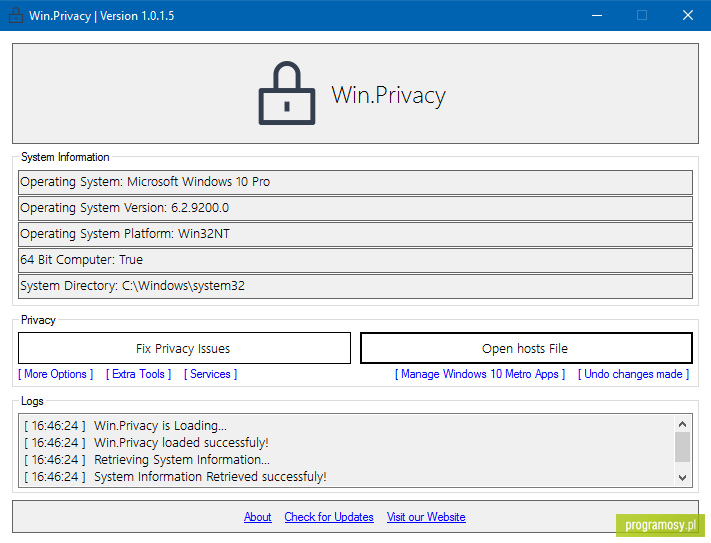711x543 pixels.
Task: Open the About link
Action: click(258, 517)
